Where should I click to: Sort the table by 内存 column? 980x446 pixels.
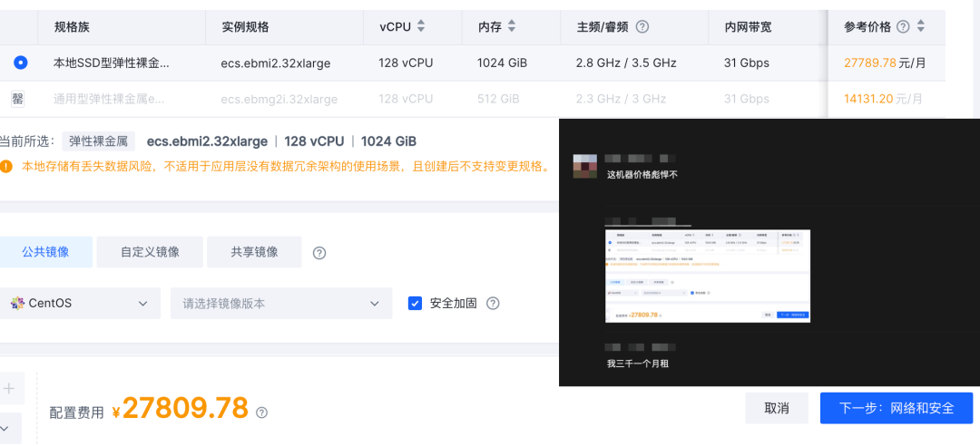pos(510,27)
